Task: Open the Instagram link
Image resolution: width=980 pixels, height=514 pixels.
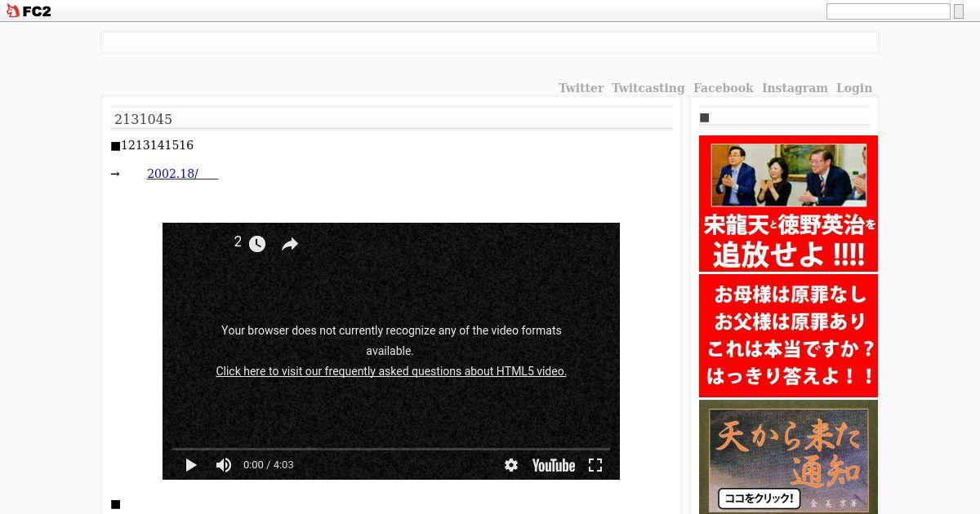Action: 795,88
